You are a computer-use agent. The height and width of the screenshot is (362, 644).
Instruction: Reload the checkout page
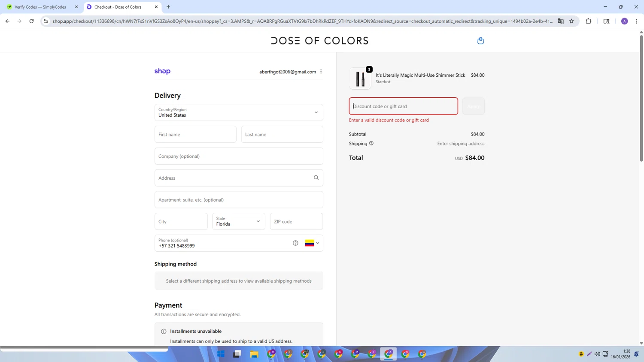(31, 21)
